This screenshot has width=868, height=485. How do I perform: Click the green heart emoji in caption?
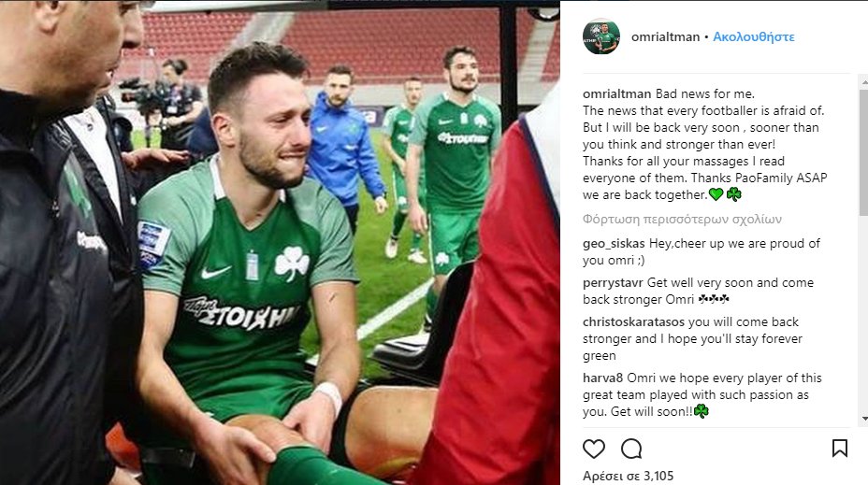716,194
